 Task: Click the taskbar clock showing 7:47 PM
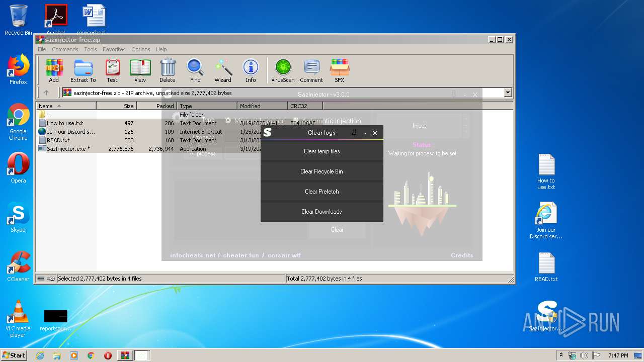click(x=618, y=355)
